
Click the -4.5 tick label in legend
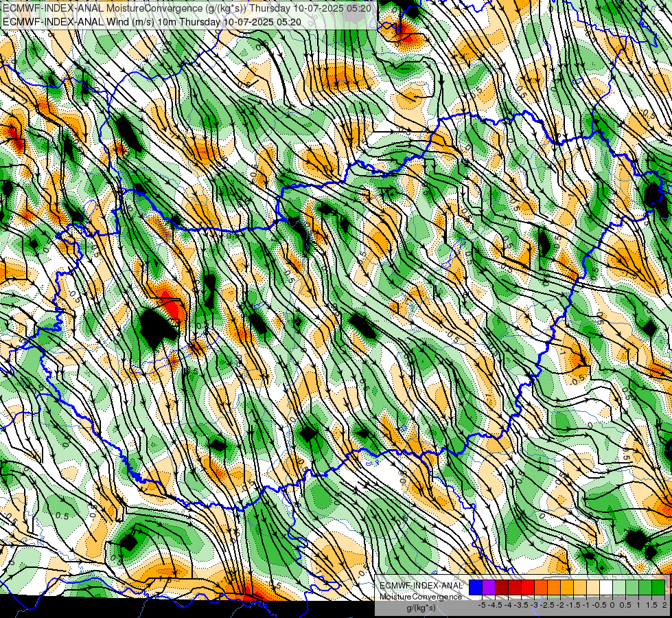pyautogui.click(x=496, y=605)
